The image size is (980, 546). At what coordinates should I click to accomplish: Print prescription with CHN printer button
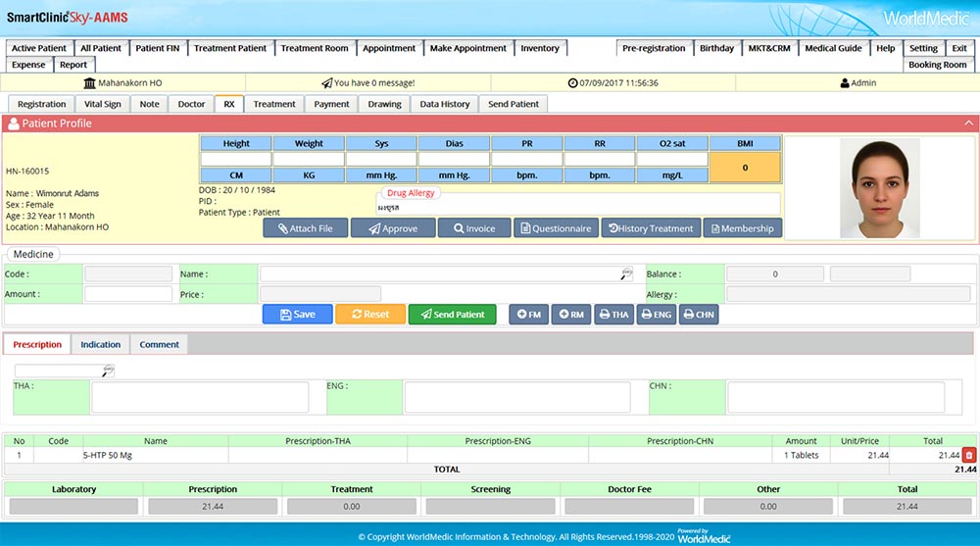pos(699,315)
